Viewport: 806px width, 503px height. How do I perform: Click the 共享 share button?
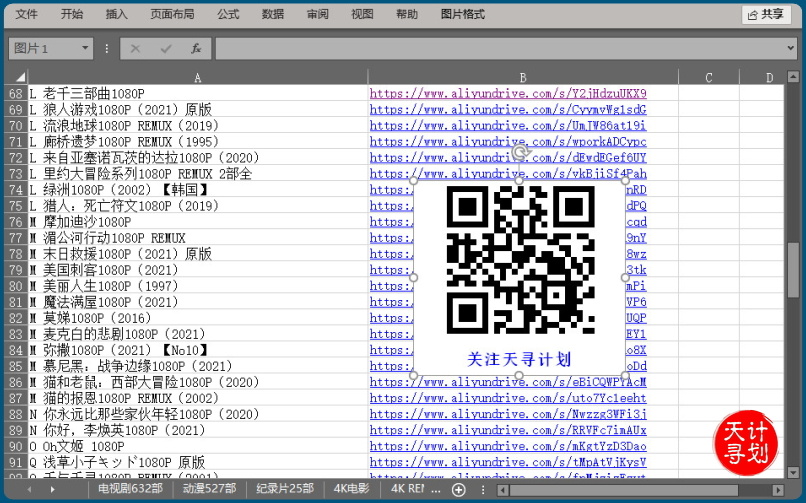pos(765,14)
